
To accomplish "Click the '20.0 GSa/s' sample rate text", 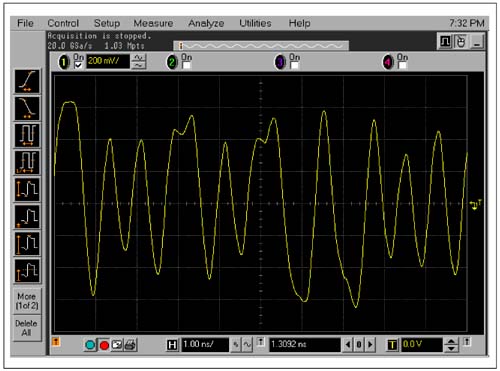I will pos(70,46).
